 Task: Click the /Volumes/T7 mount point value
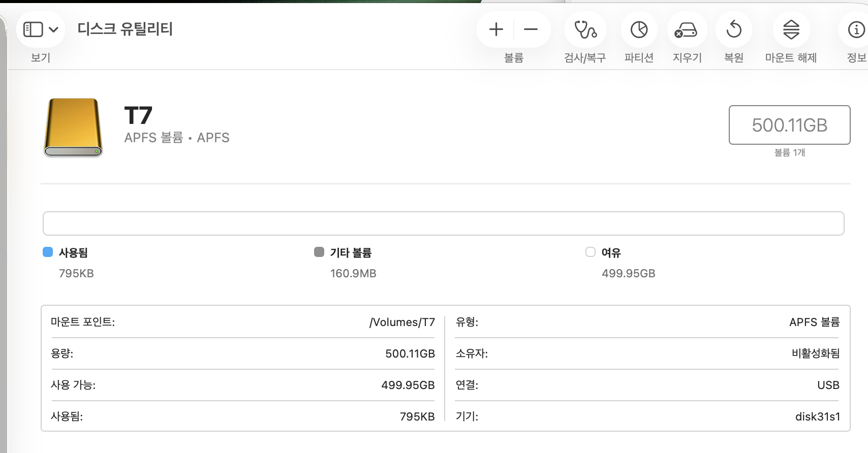(x=402, y=322)
